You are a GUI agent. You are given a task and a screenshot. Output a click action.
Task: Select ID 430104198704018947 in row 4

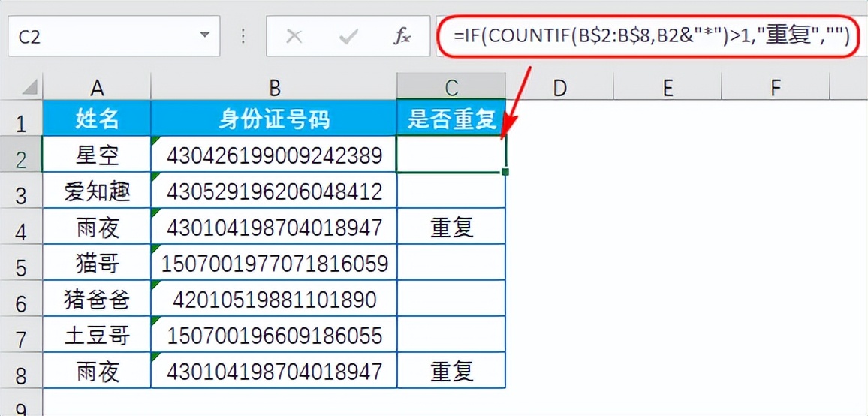pyautogui.click(x=274, y=226)
